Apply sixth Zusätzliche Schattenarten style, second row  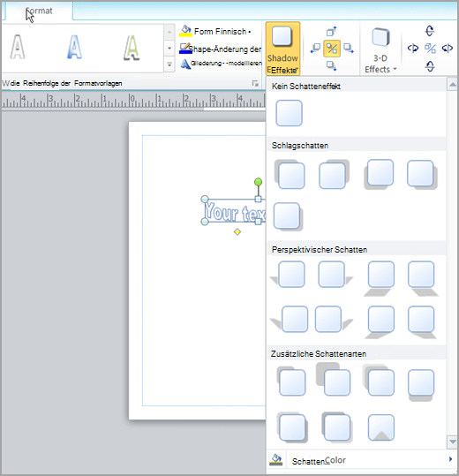[337, 427]
